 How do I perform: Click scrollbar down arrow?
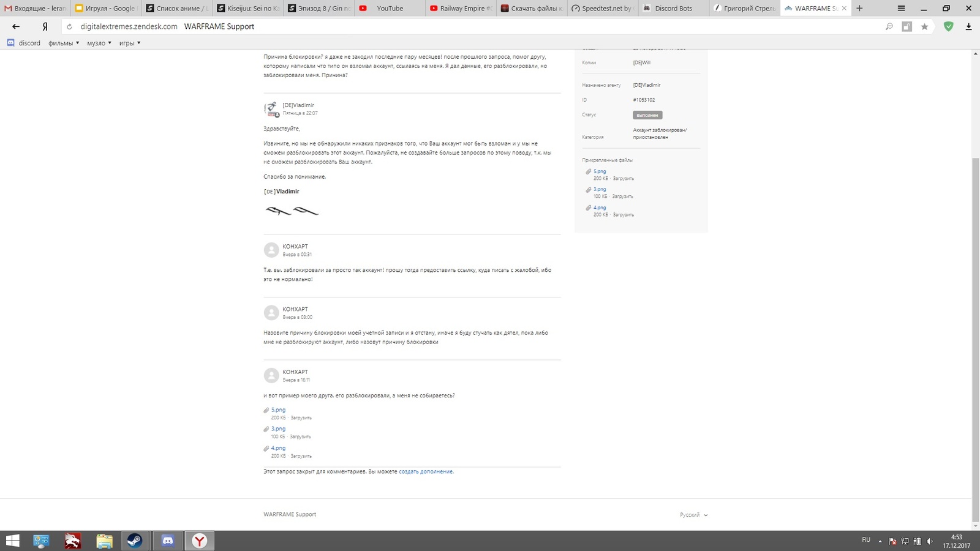976,526
